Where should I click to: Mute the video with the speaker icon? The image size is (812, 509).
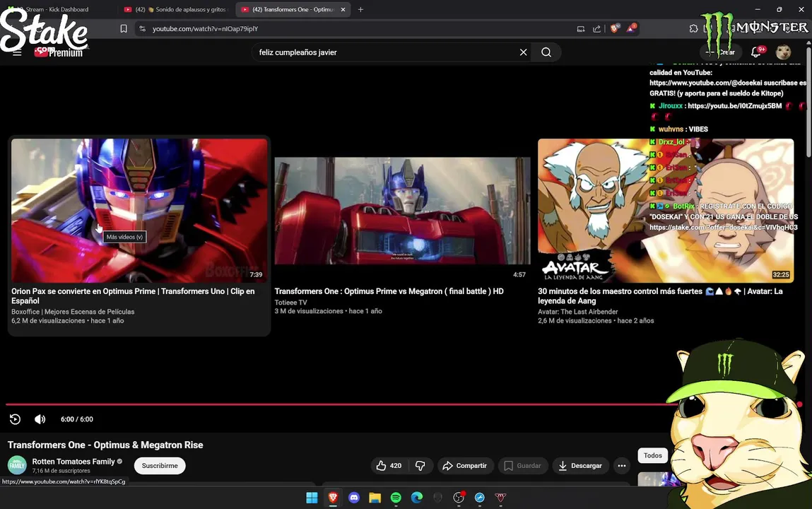tap(40, 419)
